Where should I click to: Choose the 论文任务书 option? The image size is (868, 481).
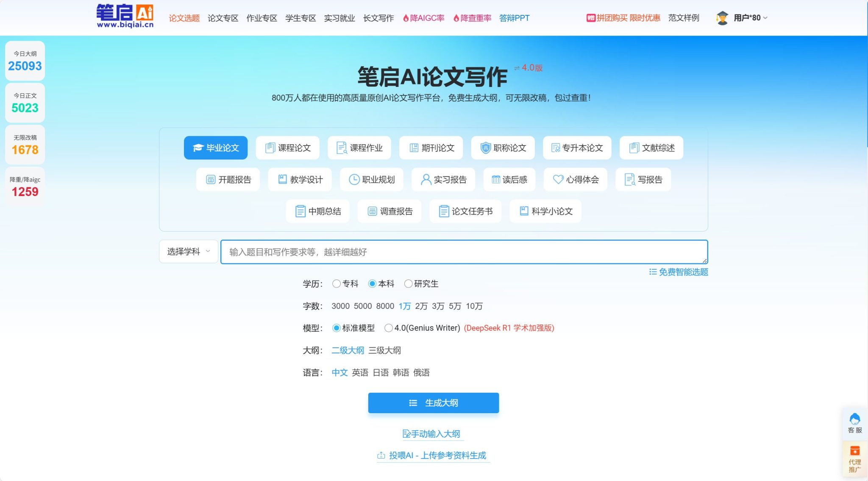pos(465,211)
